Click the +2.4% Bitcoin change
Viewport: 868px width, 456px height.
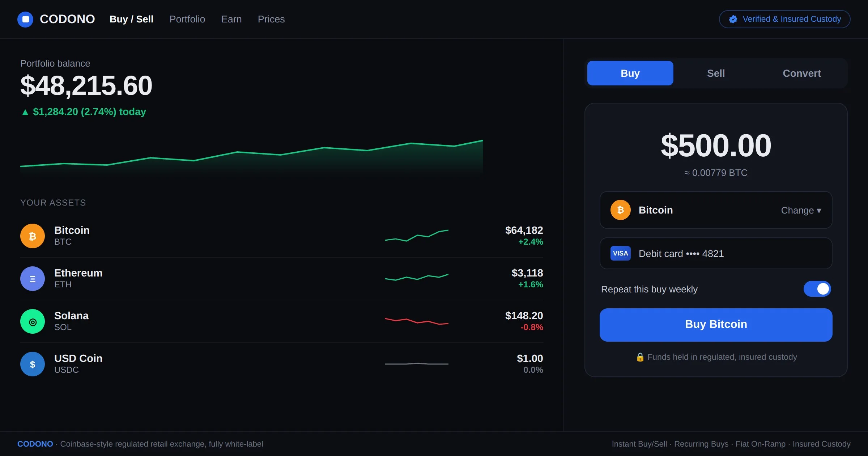(x=531, y=242)
